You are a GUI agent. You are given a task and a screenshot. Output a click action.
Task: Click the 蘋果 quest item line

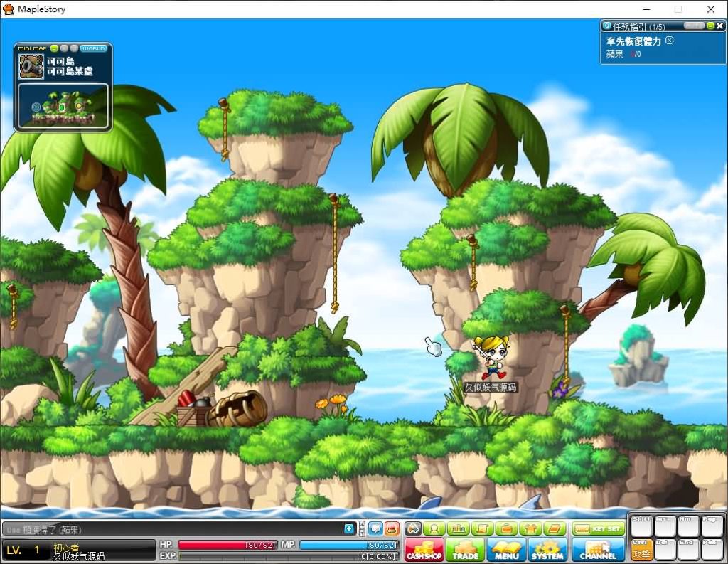(623, 54)
